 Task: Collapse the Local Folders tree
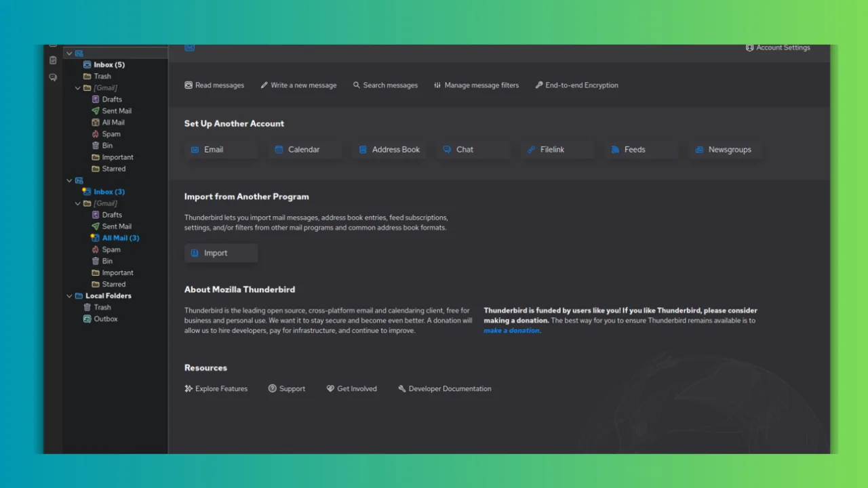(69, 296)
